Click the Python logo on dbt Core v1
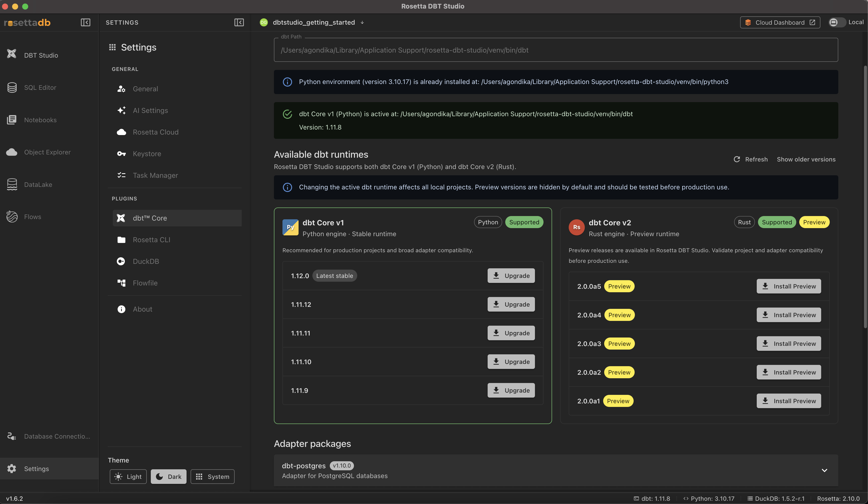The width and height of the screenshot is (868, 504). (290, 227)
